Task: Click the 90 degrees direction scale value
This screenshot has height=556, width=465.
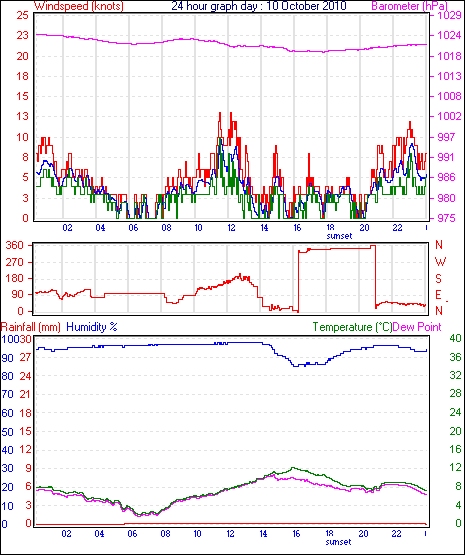Action: pos(17,294)
